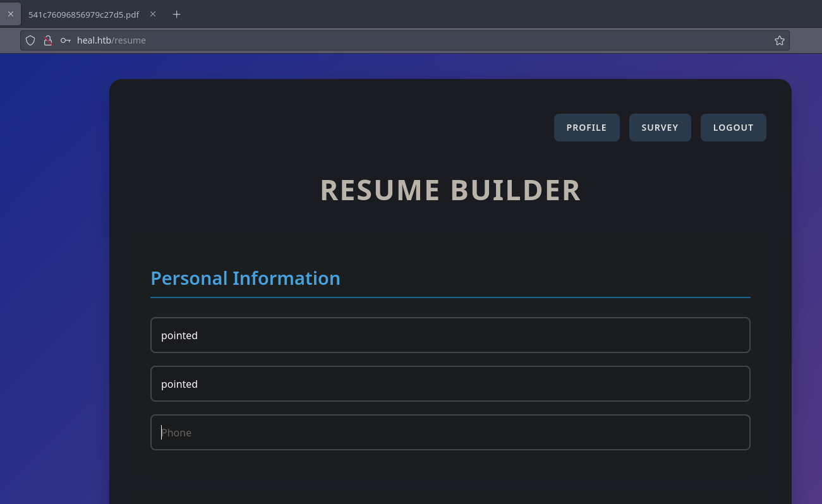Open a new browser tab

[177, 14]
